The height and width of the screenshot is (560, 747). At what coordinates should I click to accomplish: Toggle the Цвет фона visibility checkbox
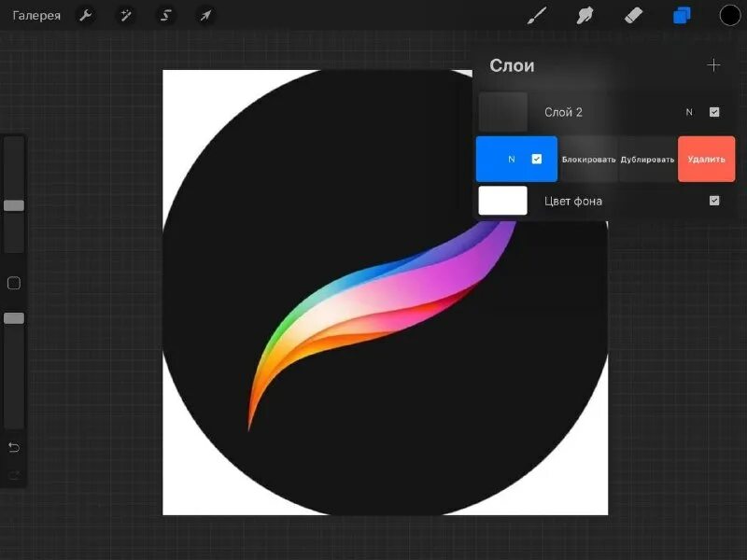coord(714,200)
